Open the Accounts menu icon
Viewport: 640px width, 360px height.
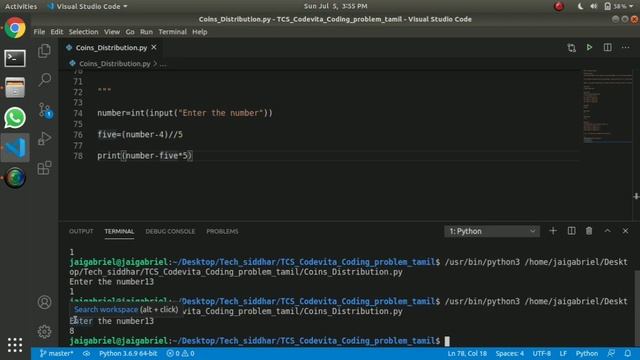click(x=44, y=302)
